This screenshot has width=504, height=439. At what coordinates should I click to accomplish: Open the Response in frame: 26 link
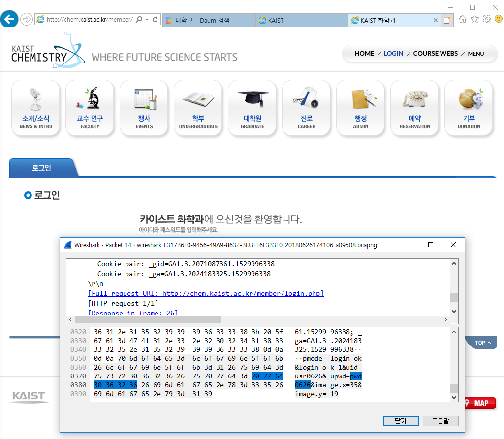point(133,313)
